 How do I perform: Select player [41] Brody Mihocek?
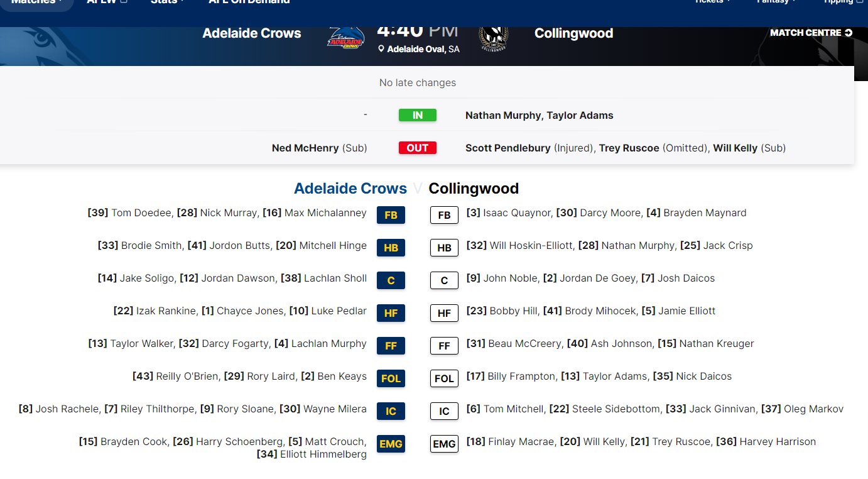click(589, 311)
